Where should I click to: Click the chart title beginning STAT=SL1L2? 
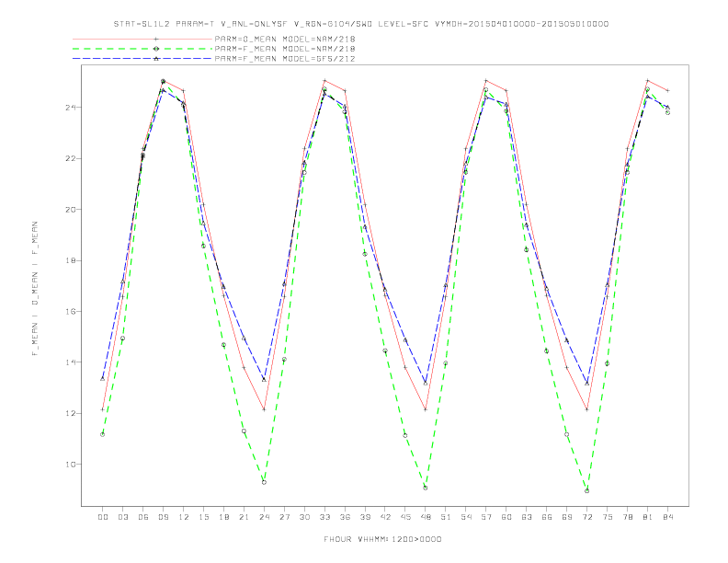coord(361,24)
